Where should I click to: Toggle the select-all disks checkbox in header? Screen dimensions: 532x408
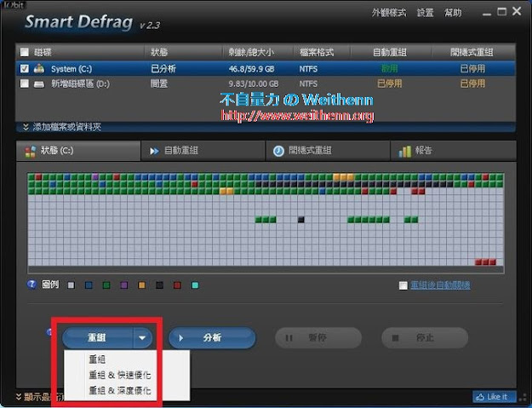click(25, 52)
